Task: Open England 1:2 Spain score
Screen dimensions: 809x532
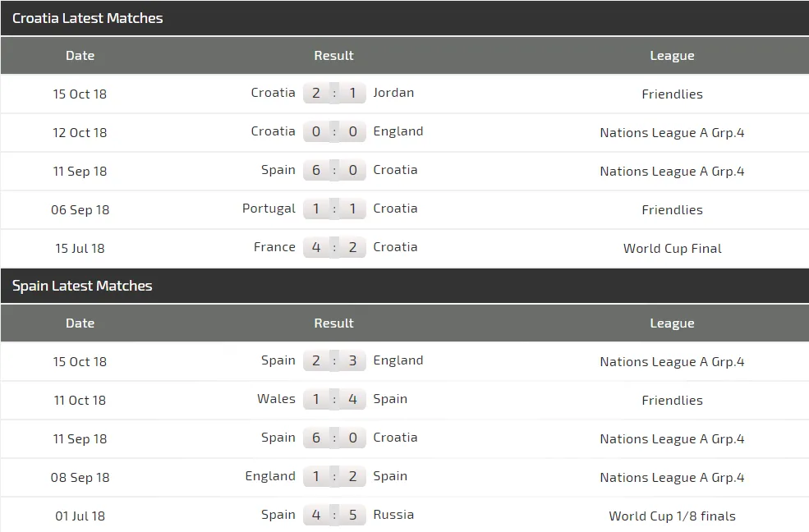Action: 334,476
